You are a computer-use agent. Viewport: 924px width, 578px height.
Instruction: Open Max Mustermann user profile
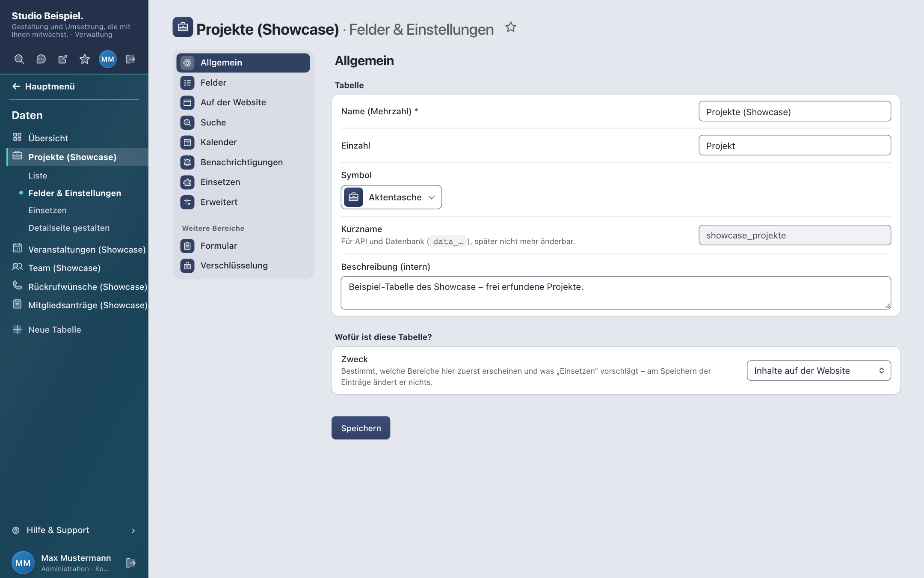coord(62,563)
